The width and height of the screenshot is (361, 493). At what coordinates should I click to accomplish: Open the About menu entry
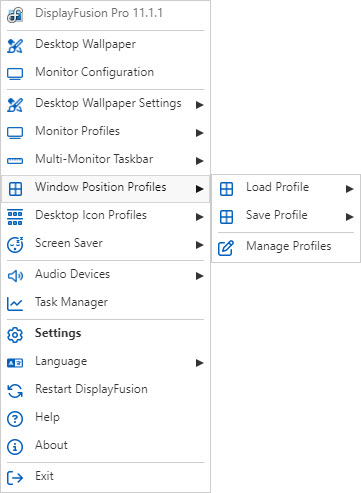105,446
